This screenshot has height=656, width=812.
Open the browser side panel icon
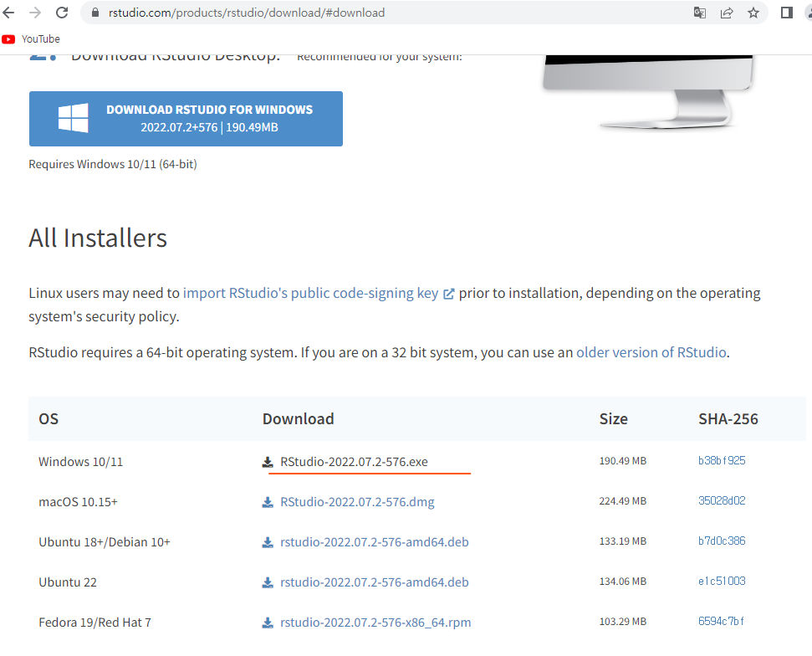tap(787, 13)
